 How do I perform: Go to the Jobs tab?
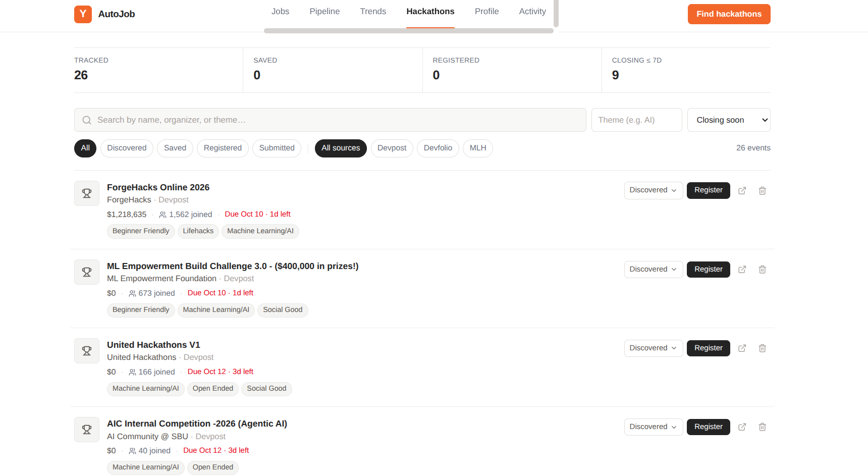pyautogui.click(x=280, y=12)
